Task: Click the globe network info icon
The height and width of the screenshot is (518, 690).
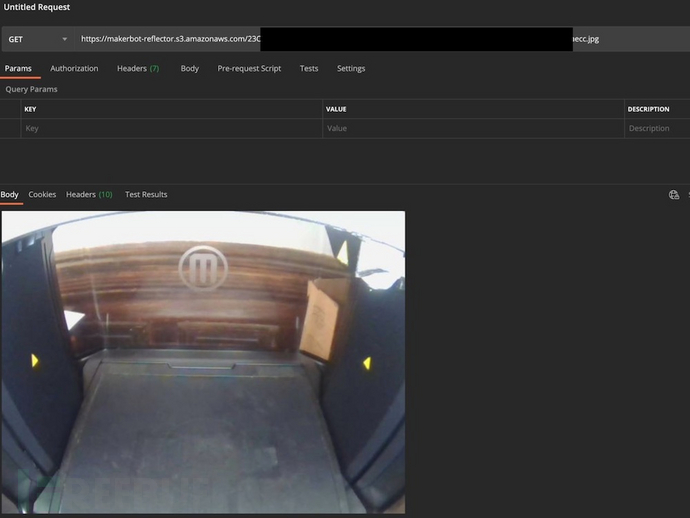Action: (x=674, y=196)
